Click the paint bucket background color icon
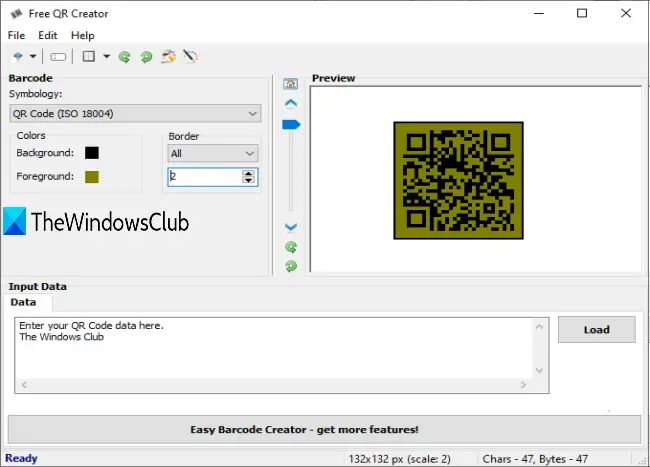The height and width of the screenshot is (467, 650). point(168,56)
